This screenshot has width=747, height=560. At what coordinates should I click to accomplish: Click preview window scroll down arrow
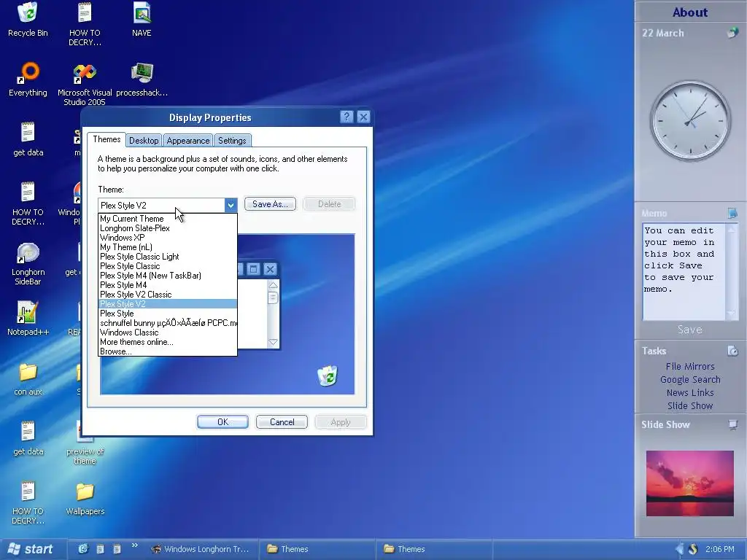point(273,342)
